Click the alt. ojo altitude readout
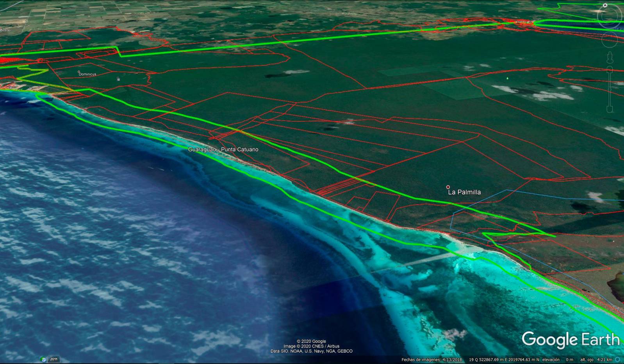The width and height of the screenshot is (624, 364). 596,360
